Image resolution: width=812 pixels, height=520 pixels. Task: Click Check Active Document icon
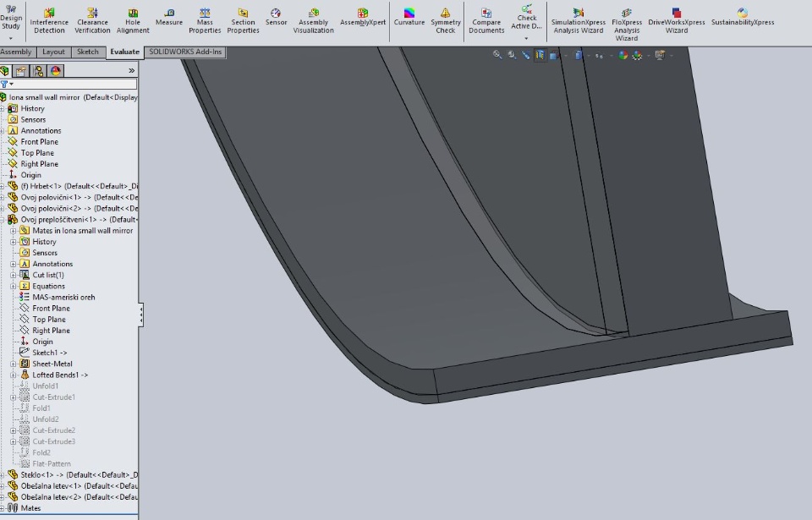(x=527, y=8)
